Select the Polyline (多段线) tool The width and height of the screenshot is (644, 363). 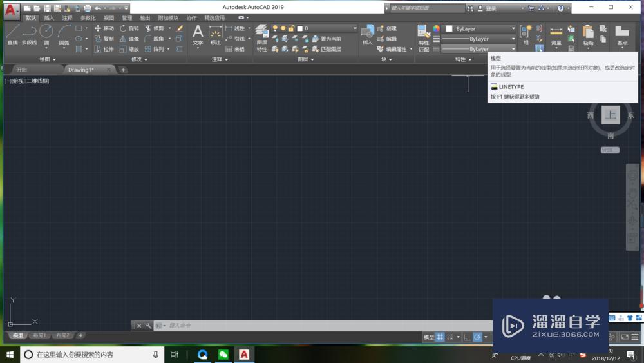29,34
